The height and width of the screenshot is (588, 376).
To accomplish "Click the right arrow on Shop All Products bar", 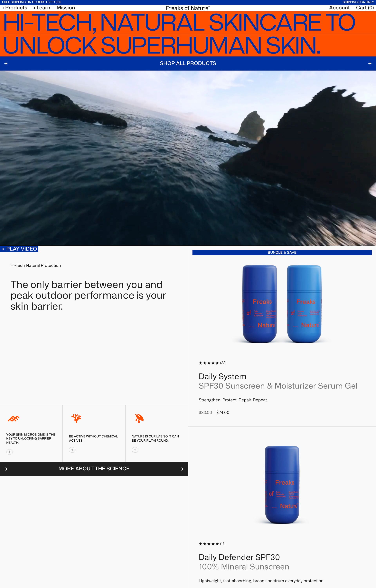I will pos(370,64).
